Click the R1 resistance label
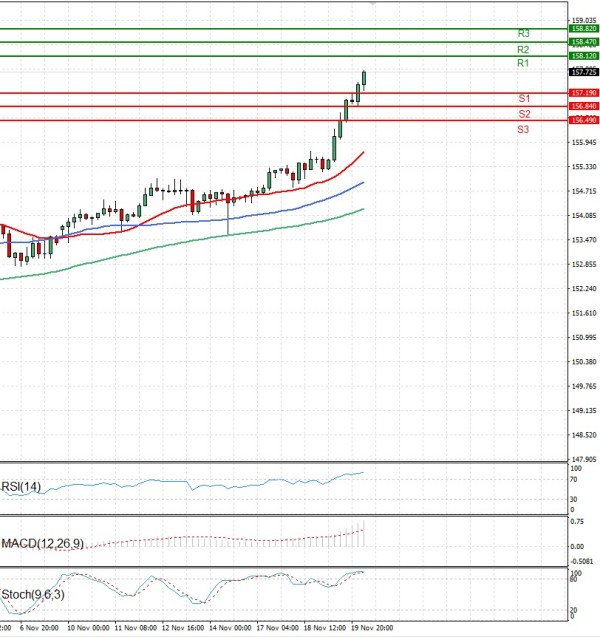The width and height of the screenshot is (600, 637). click(x=523, y=63)
